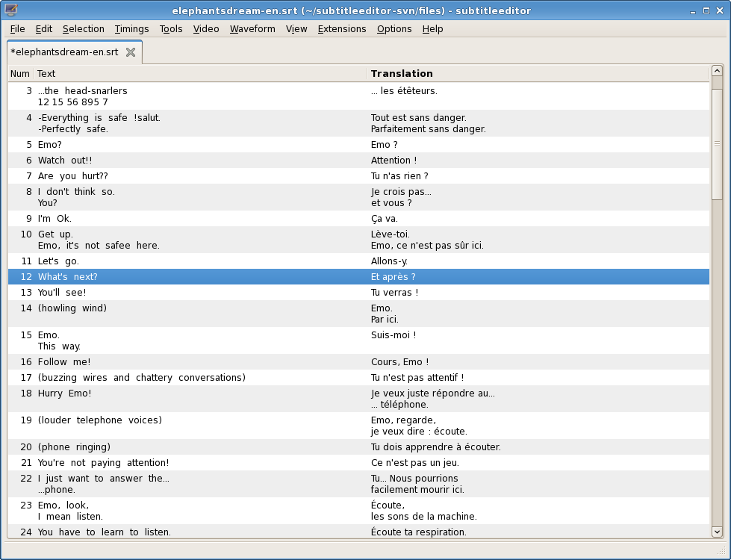Open the Selection menu

pyautogui.click(x=83, y=29)
